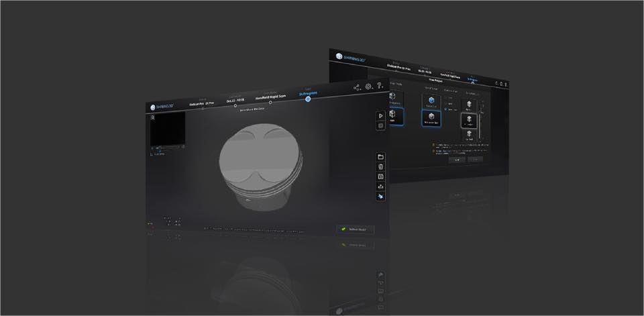The image size is (644, 316).
Task: Toggle the checkbox below the brightness slider
Action: 151,154
